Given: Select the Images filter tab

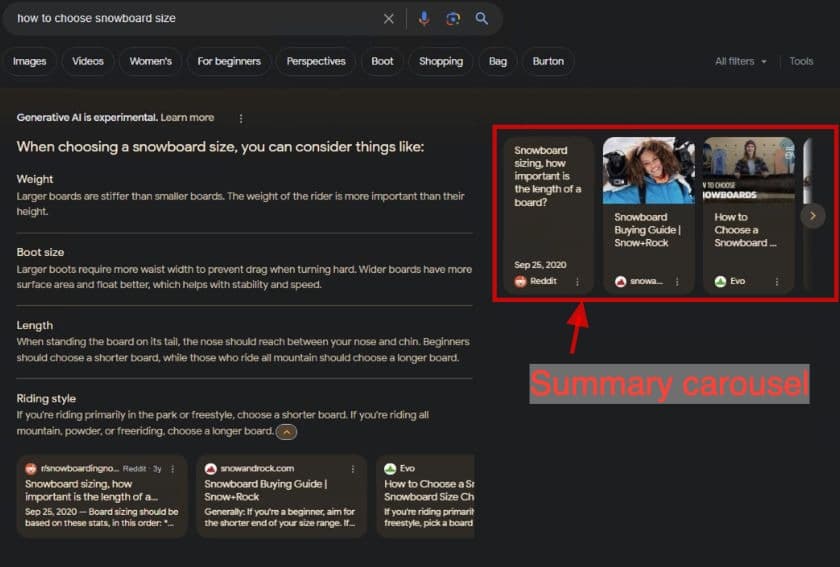Looking at the screenshot, I should 30,61.
